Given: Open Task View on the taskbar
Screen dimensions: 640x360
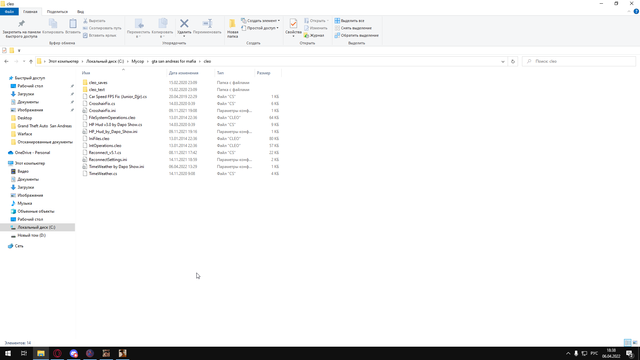Looking at the screenshot, I should [x=24, y=353].
